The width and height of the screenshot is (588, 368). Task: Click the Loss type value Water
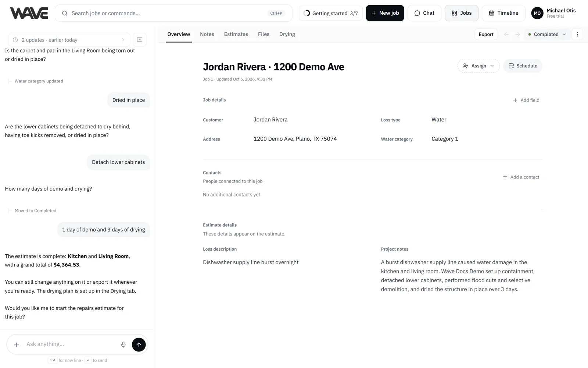[x=439, y=120]
